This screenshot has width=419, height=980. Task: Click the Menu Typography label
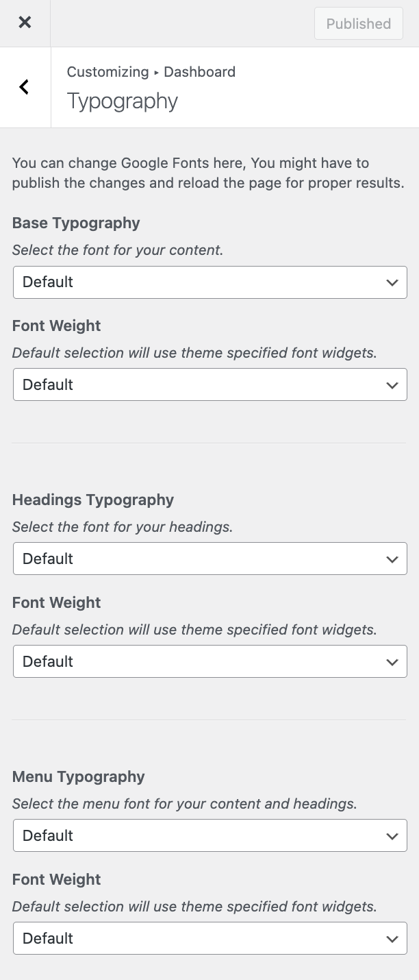tap(79, 777)
